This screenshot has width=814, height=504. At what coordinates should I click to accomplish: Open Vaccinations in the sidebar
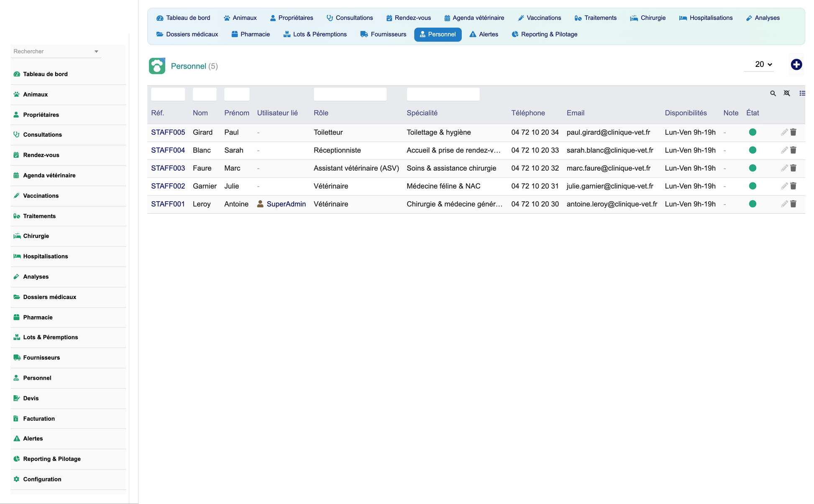(41, 196)
